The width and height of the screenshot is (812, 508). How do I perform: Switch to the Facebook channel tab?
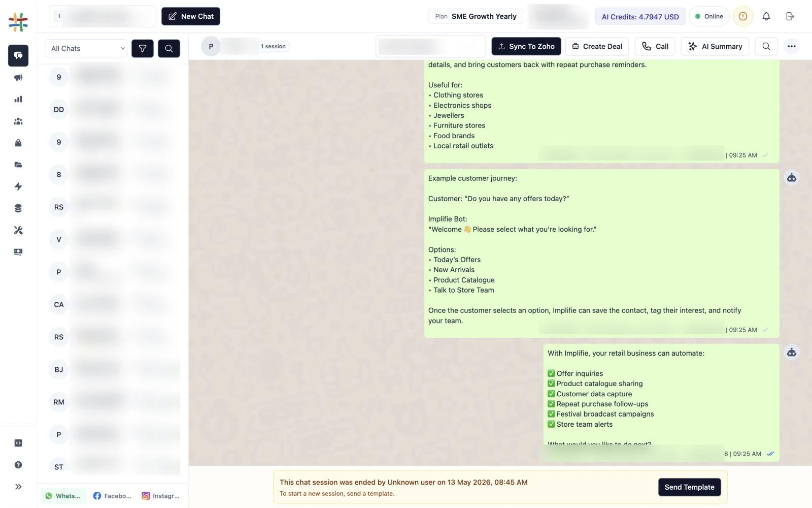pyautogui.click(x=112, y=496)
